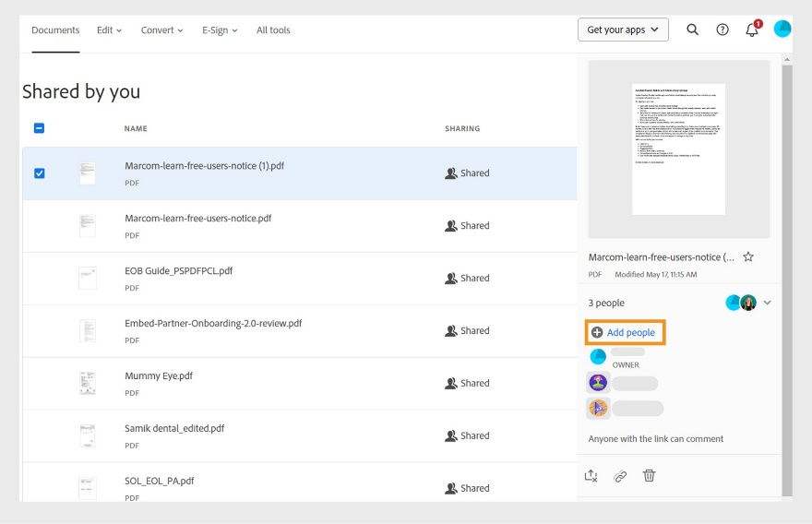Screen dimensions: 812x524
Task: Open the Edit menu
Action: pyautogui.click(x=110, y=30)
